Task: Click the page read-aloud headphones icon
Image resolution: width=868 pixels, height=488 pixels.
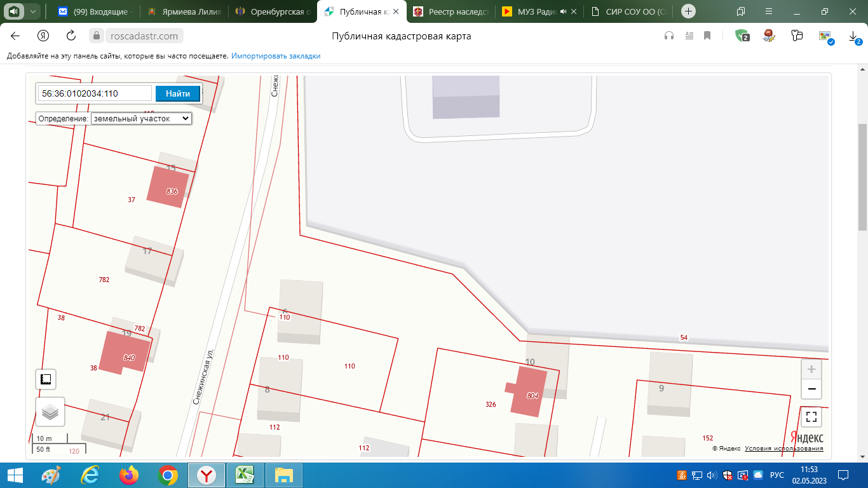Action: coord(669,36)
